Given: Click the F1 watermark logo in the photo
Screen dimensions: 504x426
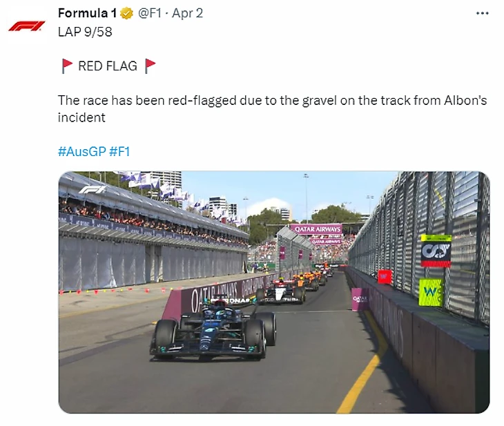Looking at the screenshot, I should tap(93, 190).
